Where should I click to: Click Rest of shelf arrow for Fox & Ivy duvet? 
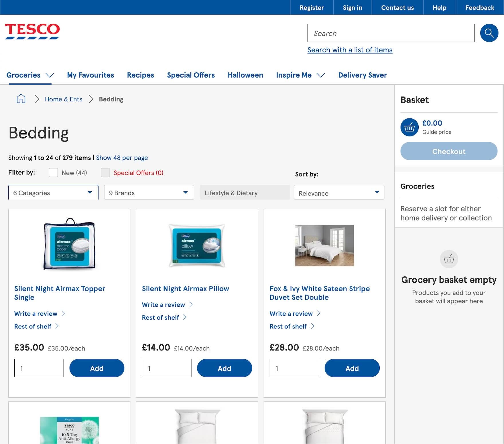[x=312, y=326]
